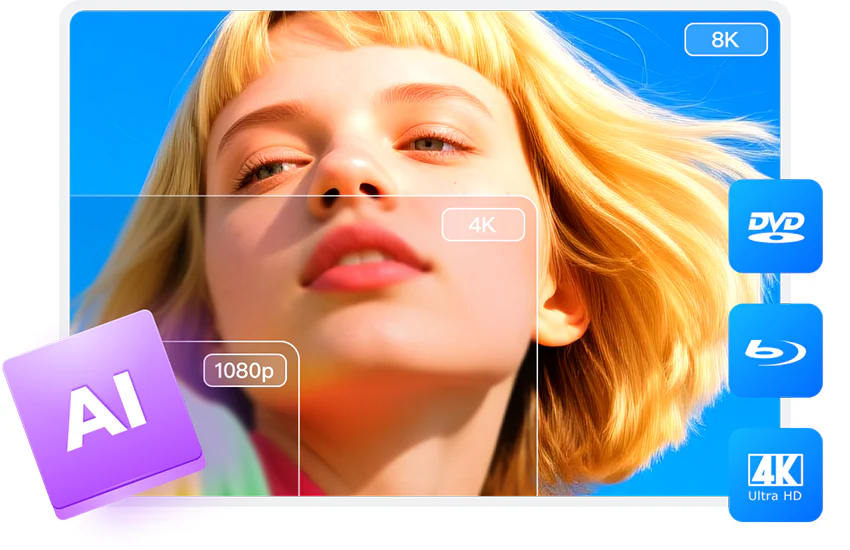Pick the 1080p resolution badge
This screenshot has height=550, width=850.
pos(245,371)
